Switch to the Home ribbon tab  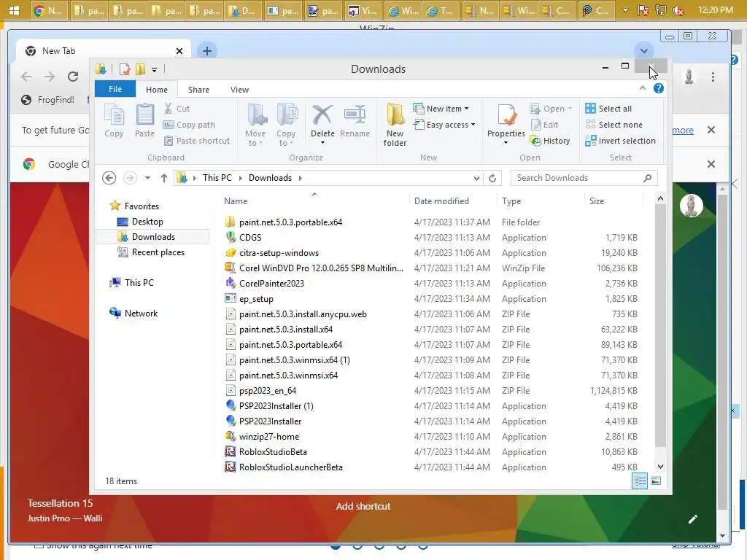pyautogui.click(x=157, y=90)
